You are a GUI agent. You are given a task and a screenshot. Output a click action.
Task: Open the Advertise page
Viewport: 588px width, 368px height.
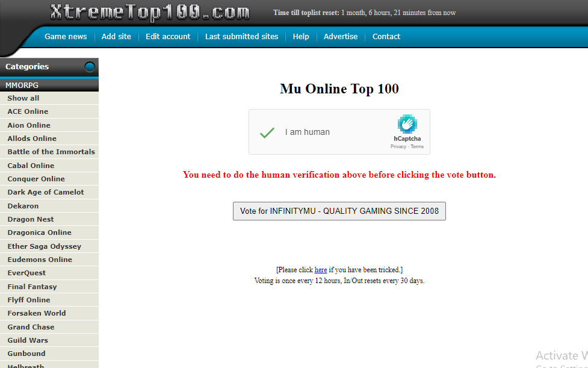pos(341,36)
